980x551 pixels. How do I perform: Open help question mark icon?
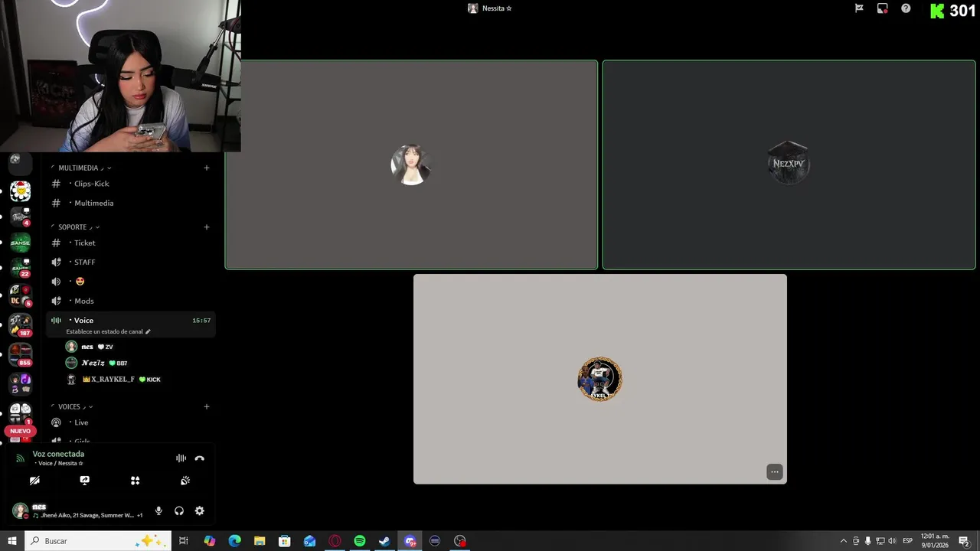coord(906,8)
